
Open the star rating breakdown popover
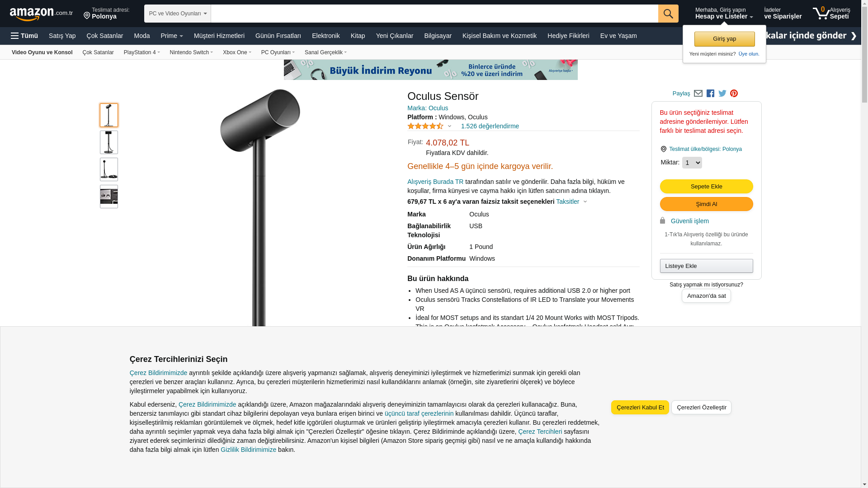coord(429,126)
